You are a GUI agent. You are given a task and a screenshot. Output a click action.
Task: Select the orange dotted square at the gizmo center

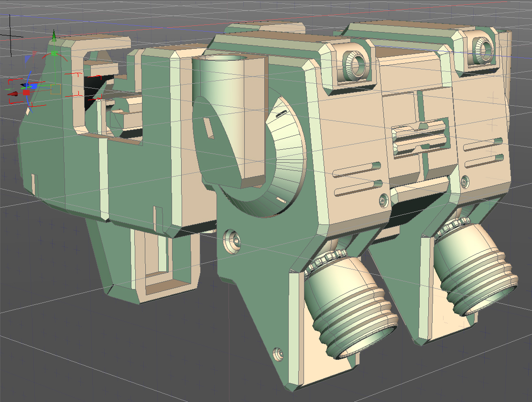click(55, 90)
